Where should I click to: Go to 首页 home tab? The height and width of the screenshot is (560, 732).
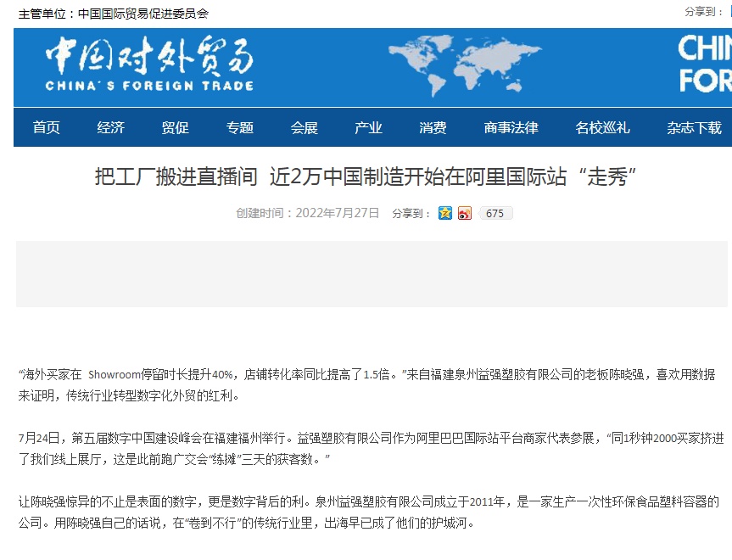tap(47, 128)
